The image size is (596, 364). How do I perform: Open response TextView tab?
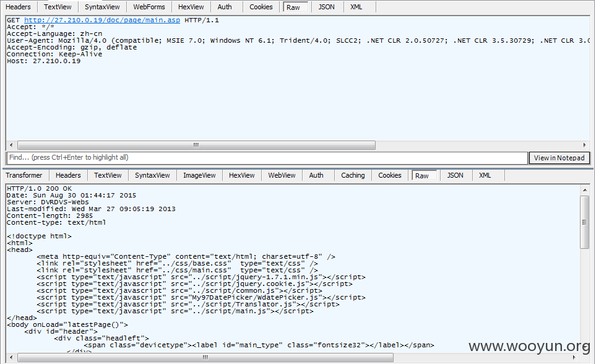(108, 175)
